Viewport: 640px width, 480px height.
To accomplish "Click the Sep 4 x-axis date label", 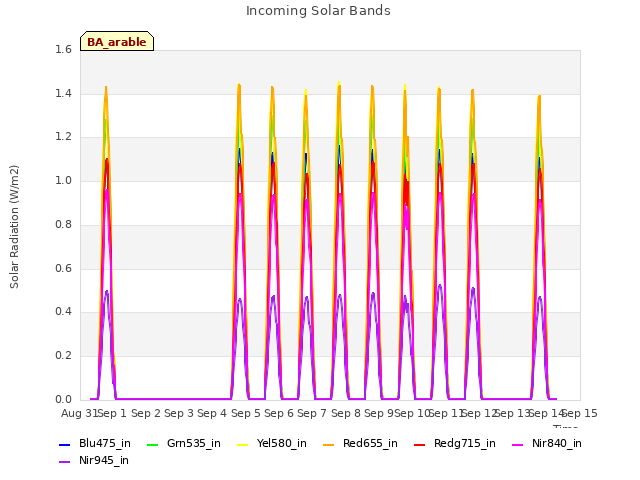I will click(x=212, y=413).
